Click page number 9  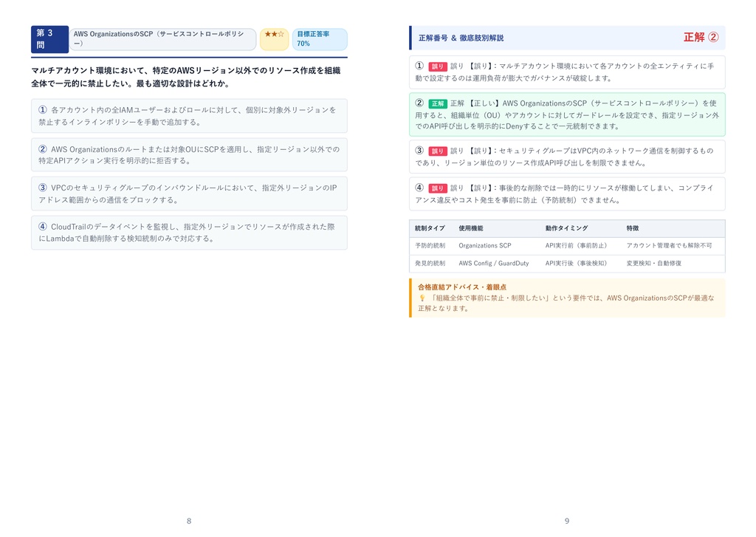[567, 521]
